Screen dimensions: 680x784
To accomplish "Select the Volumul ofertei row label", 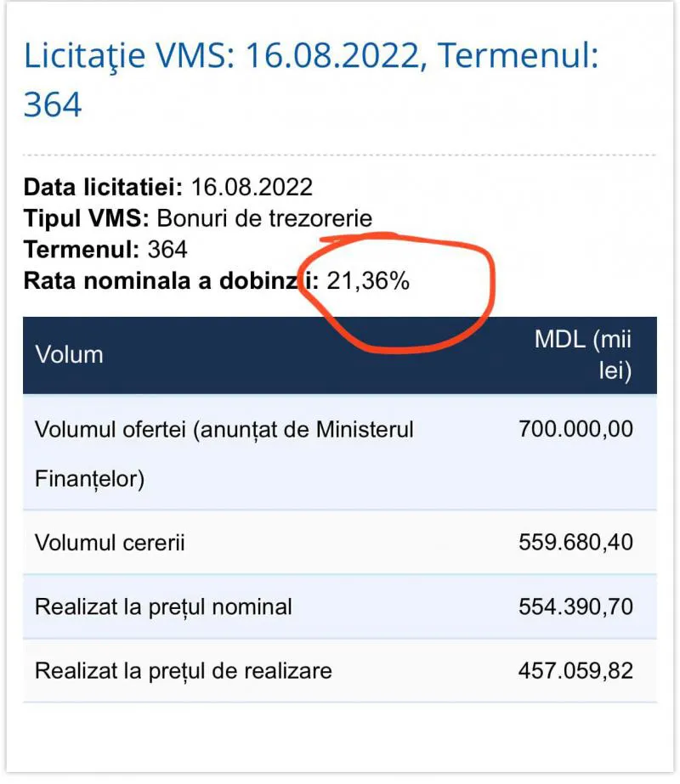I will click(x=224, y=454).
